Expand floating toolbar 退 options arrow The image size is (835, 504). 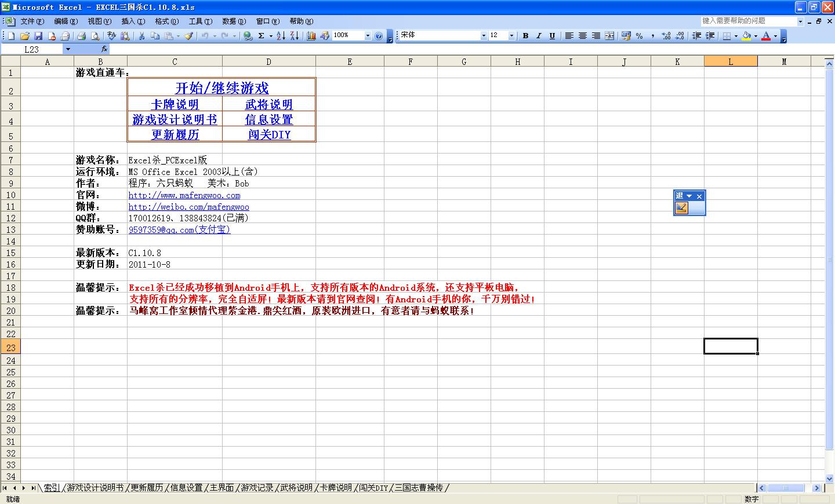[x=689, y=196]
